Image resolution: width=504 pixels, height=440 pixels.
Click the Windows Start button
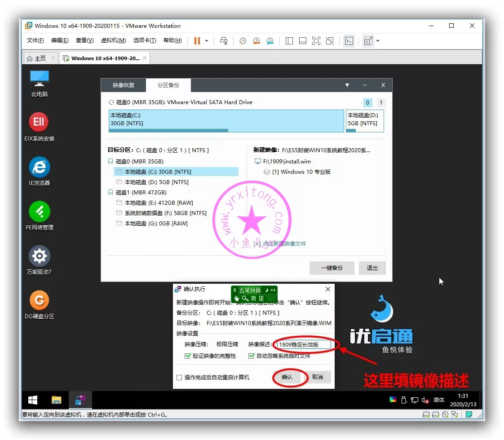(x=33, y=400)
